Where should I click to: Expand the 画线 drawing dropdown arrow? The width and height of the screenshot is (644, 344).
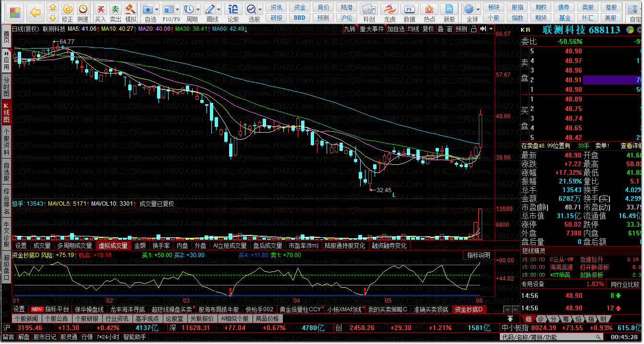pos(219,9)
